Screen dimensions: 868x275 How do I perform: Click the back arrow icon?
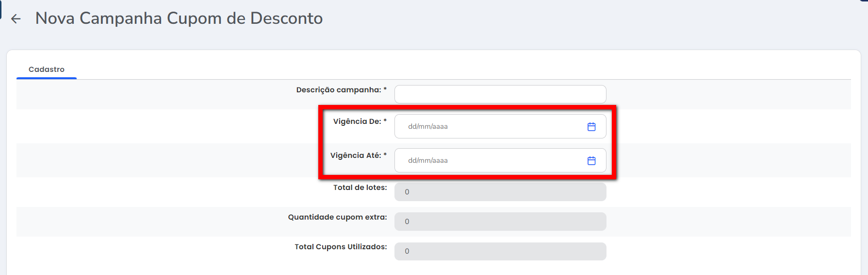pos(16,19)
